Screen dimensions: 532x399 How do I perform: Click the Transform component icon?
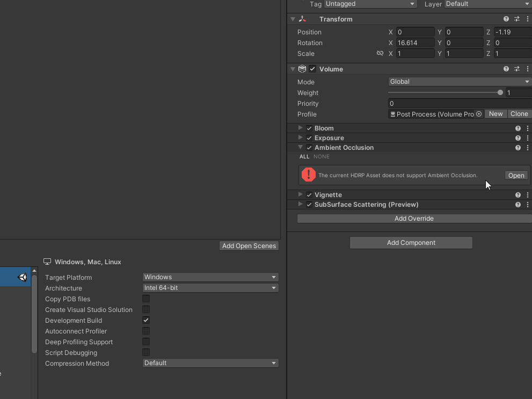tap(303, 19)
